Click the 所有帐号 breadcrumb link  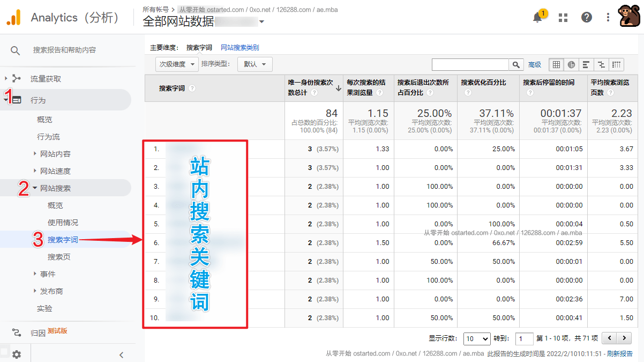pos(156,10)
